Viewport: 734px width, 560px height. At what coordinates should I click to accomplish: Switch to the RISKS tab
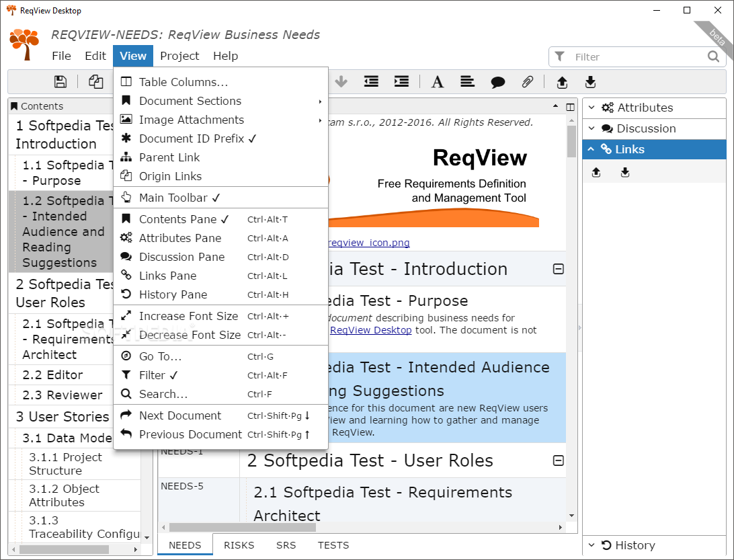click(x=239, y=545)
